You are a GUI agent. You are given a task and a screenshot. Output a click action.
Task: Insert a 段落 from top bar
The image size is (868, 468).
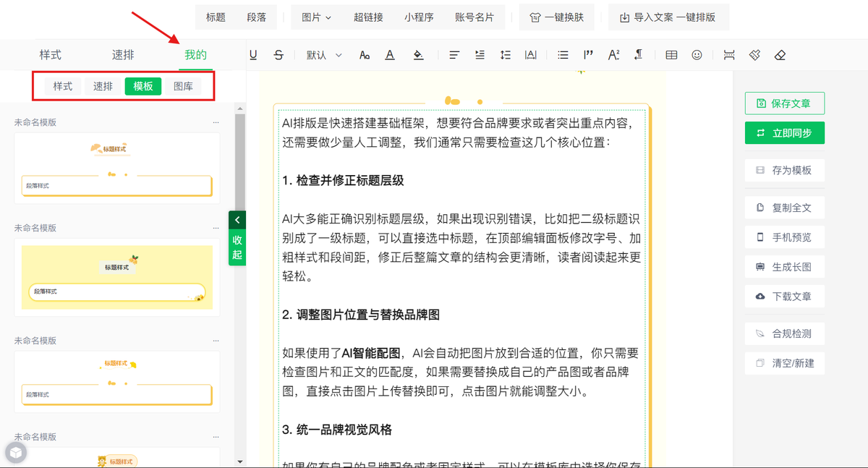[256, 17]
